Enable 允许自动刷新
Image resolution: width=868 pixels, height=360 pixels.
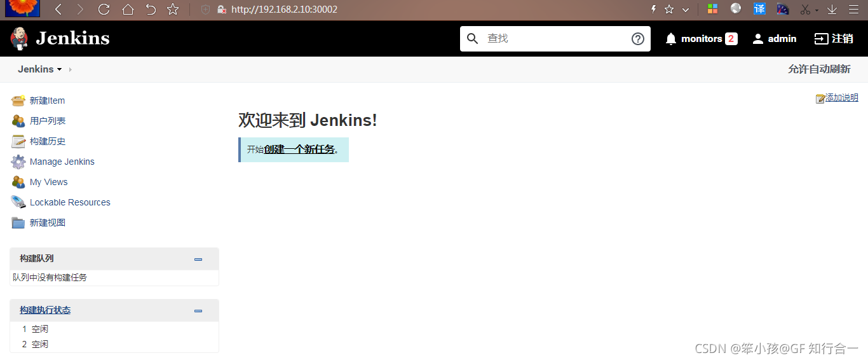(819, 69)
